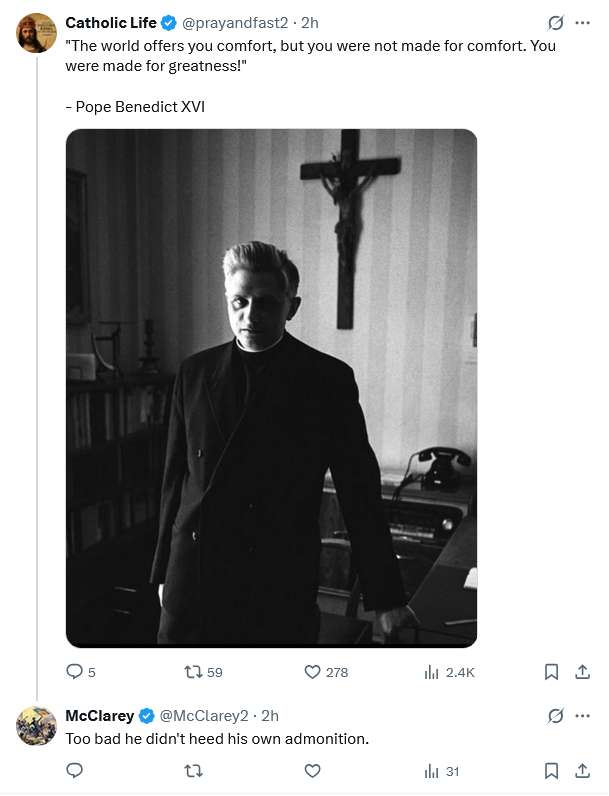Viewport: 609px width, 796px height.
Task: Share McClarey's reply
Action: click(583, 771)
